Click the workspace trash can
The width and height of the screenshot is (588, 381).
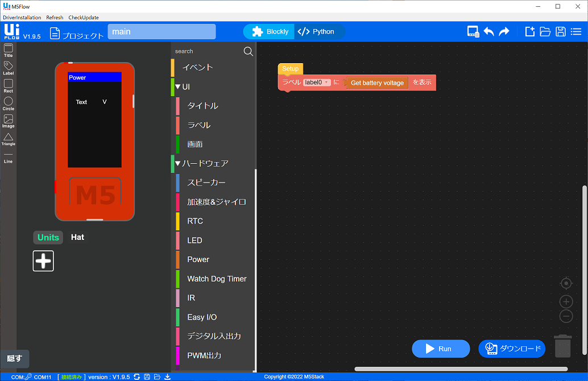tap(562, 346)
